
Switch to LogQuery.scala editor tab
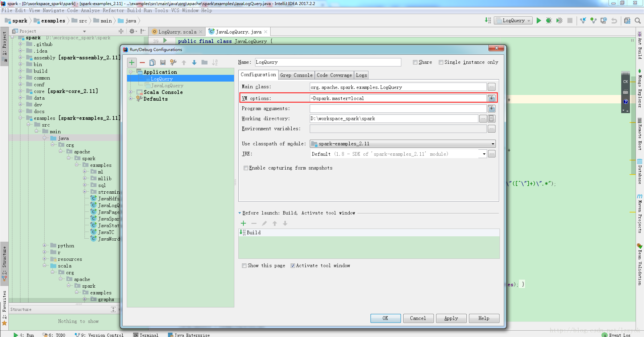click(x=177, y=32)
